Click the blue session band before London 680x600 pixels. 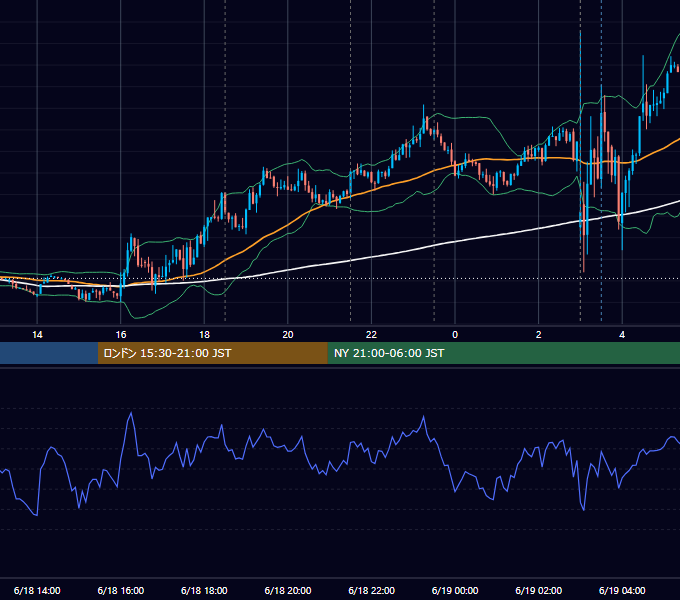click(49, 353)
